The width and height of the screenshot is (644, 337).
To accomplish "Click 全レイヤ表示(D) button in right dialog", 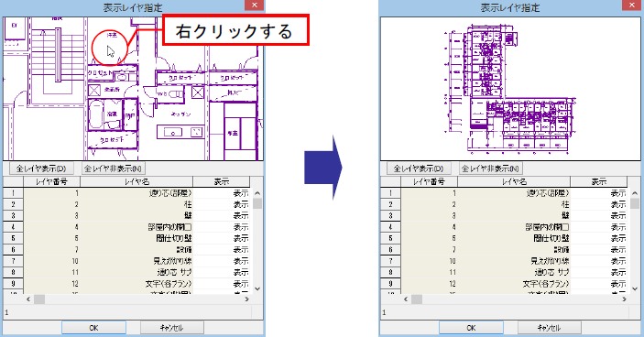I will coord(418,168).
